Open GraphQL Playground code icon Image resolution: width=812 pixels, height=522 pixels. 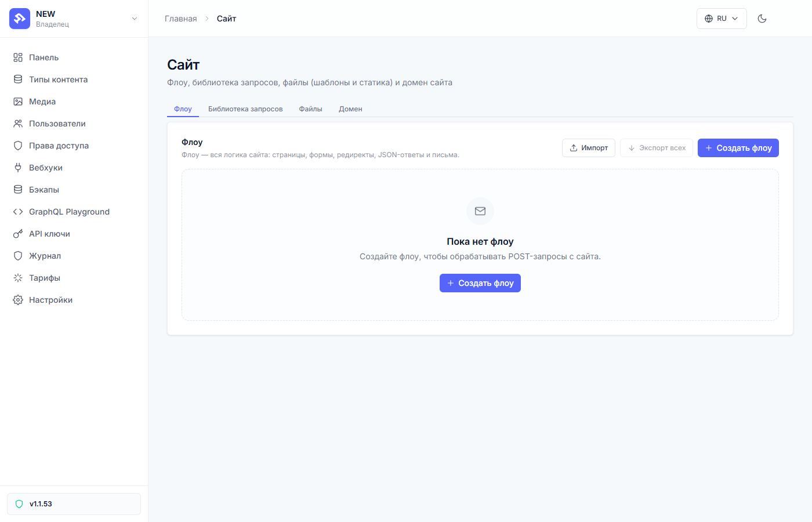point(18,212)
